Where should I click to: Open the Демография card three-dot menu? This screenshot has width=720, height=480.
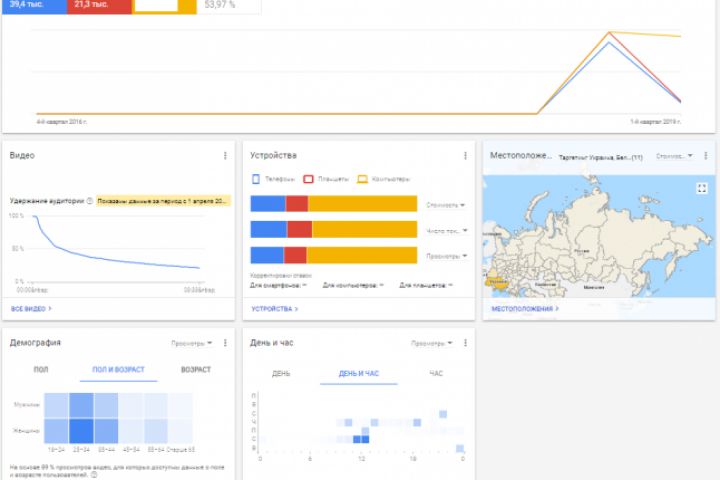[x=225, y=343]
